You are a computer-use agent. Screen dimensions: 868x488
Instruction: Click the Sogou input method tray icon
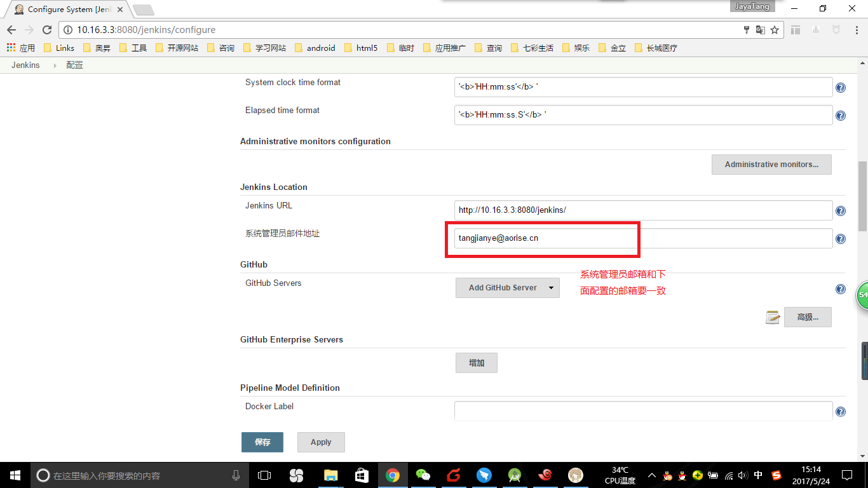[x=776, y=475]
